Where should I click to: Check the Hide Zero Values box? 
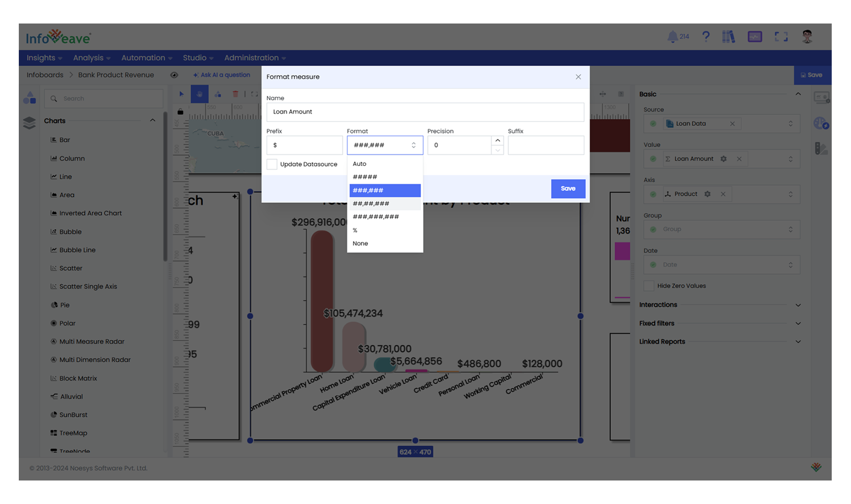pos(649,286)
